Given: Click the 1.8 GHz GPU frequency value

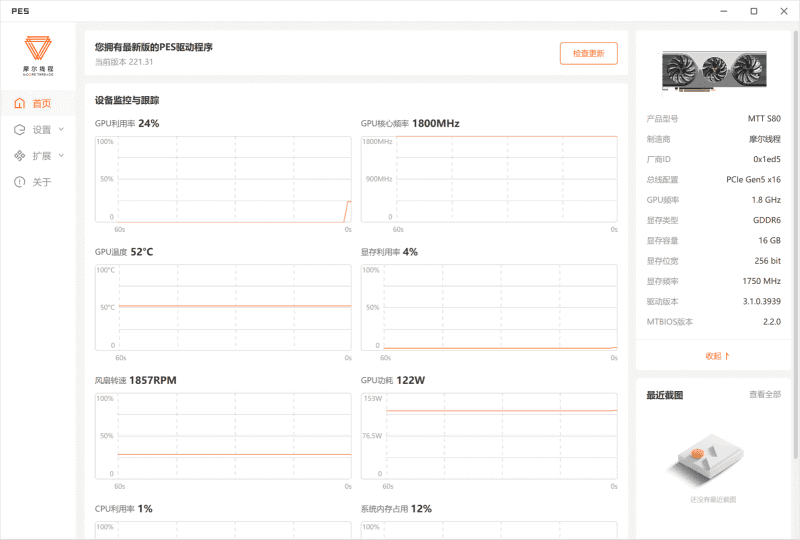Looking at the screenshot, I should [x=766, y=200].
